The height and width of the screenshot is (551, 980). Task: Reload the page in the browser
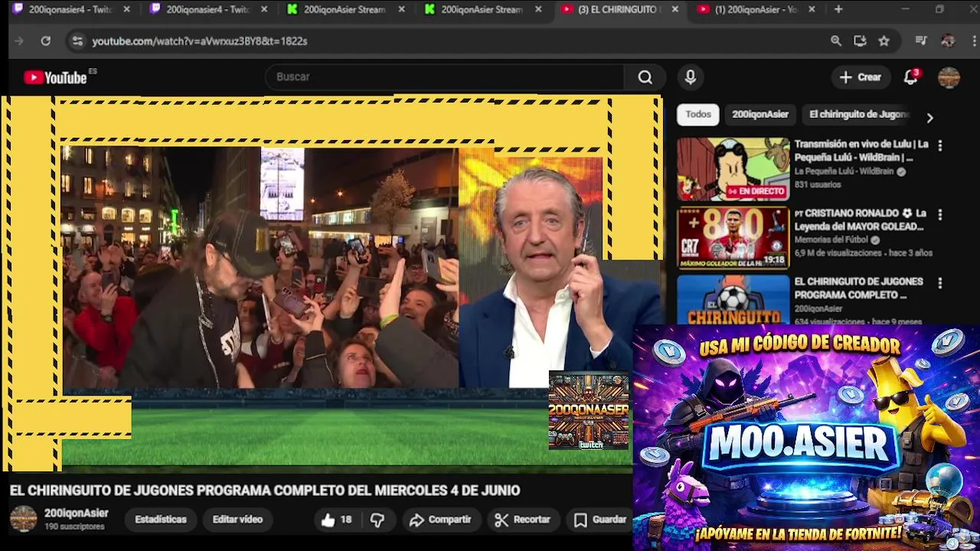click(46, 41)
